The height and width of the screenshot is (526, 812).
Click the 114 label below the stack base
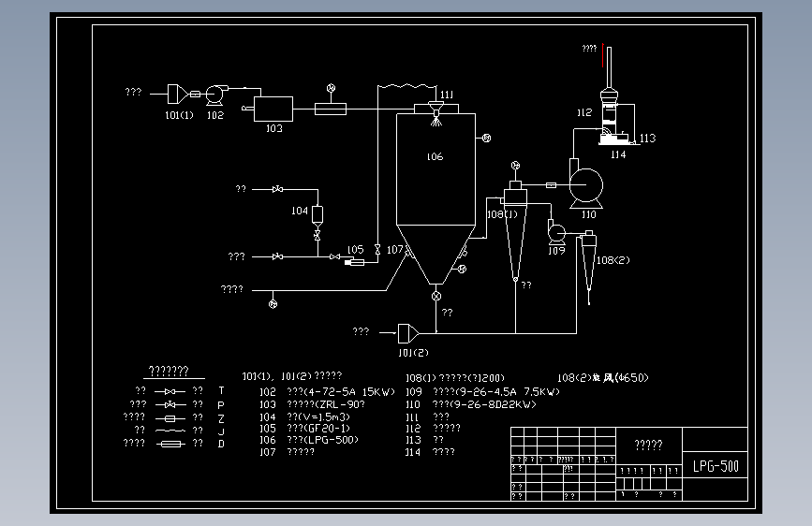click(618, 154)
